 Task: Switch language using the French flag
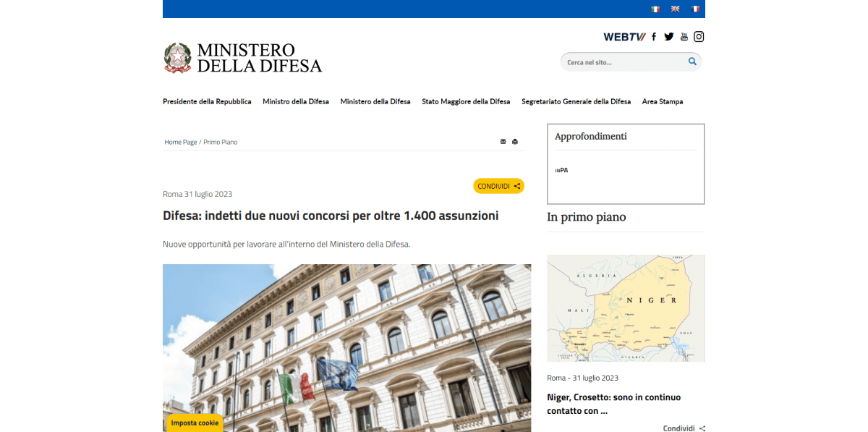pyautogui.click(x=694, y=9)
